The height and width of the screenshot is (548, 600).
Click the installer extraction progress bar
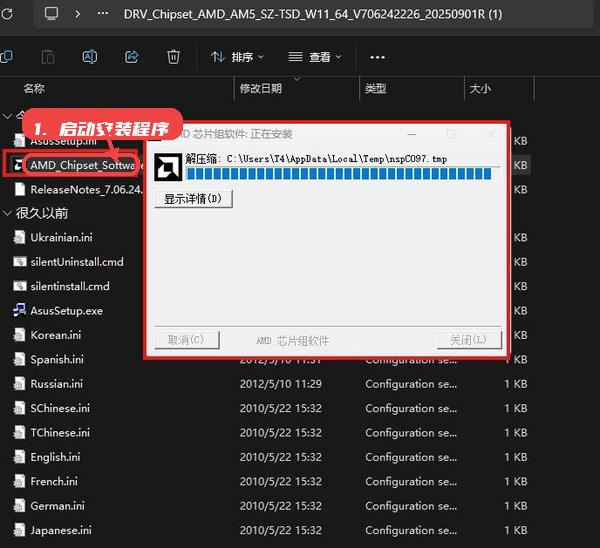point(343,174)
